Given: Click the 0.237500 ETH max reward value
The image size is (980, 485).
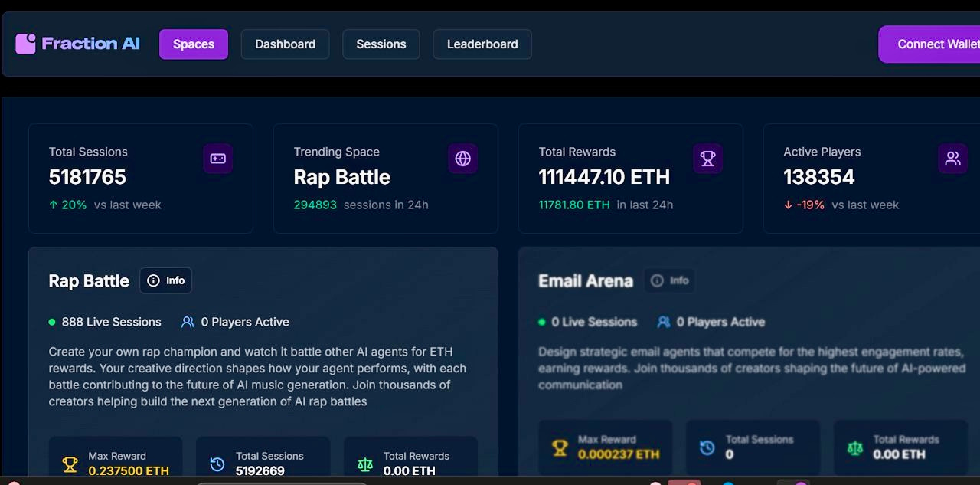Looking at the screenshot, I should (129, 470).
